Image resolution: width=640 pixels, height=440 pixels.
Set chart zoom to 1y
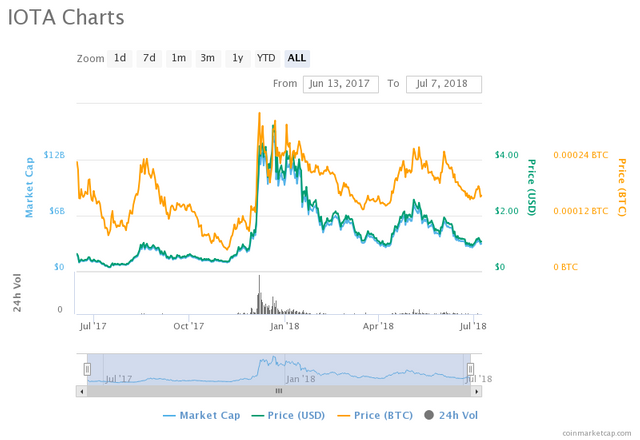238,58
